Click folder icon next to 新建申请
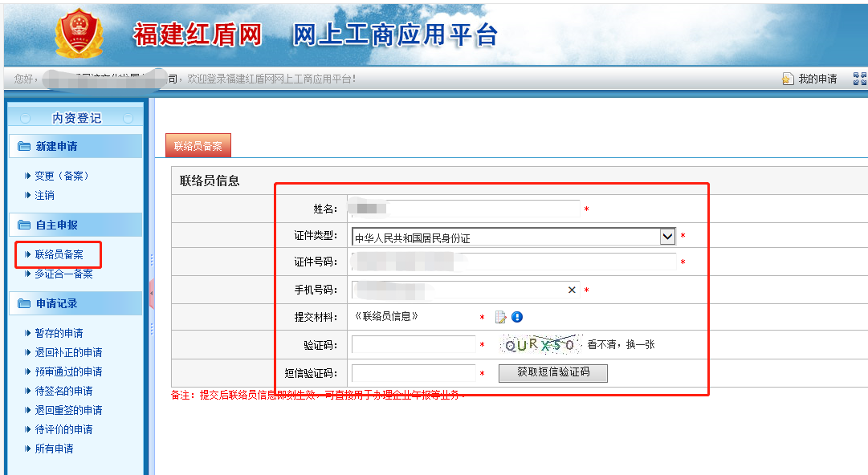The image size is (868, 475). 24,146
